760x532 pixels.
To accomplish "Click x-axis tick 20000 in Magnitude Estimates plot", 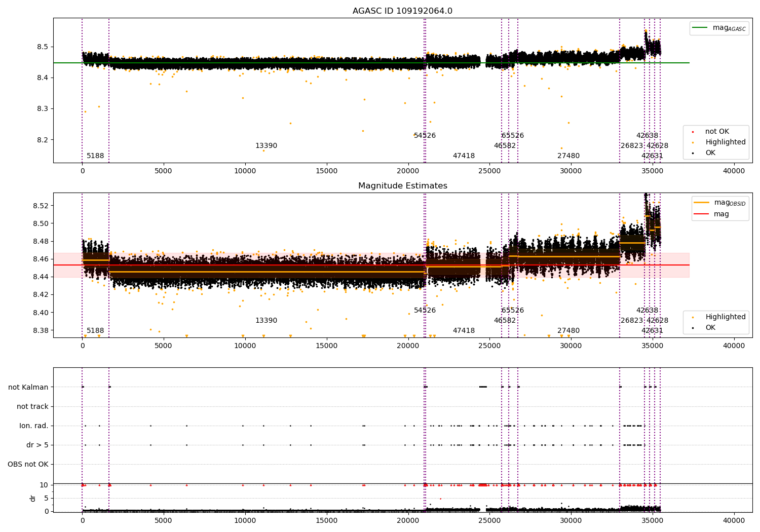I will pyautogui.click(x=408, y=346).
